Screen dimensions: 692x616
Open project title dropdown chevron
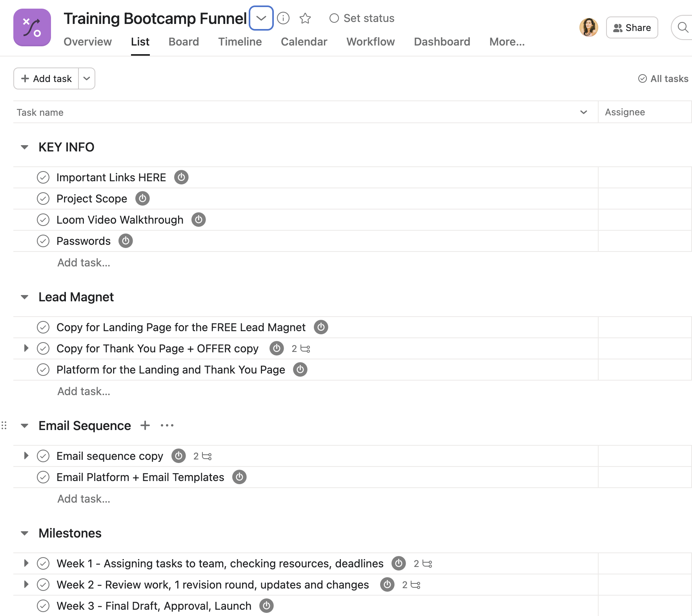pos(261,18)
